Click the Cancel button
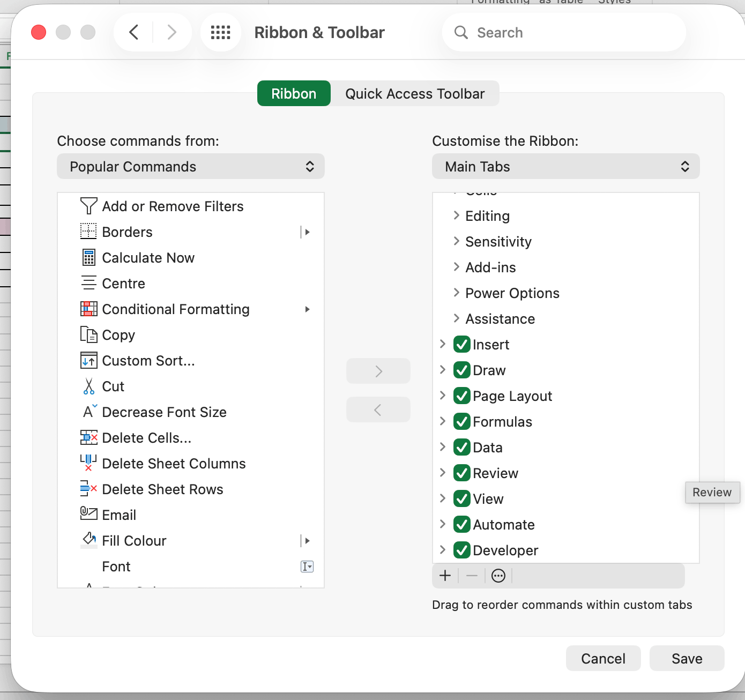 [603, 658]
